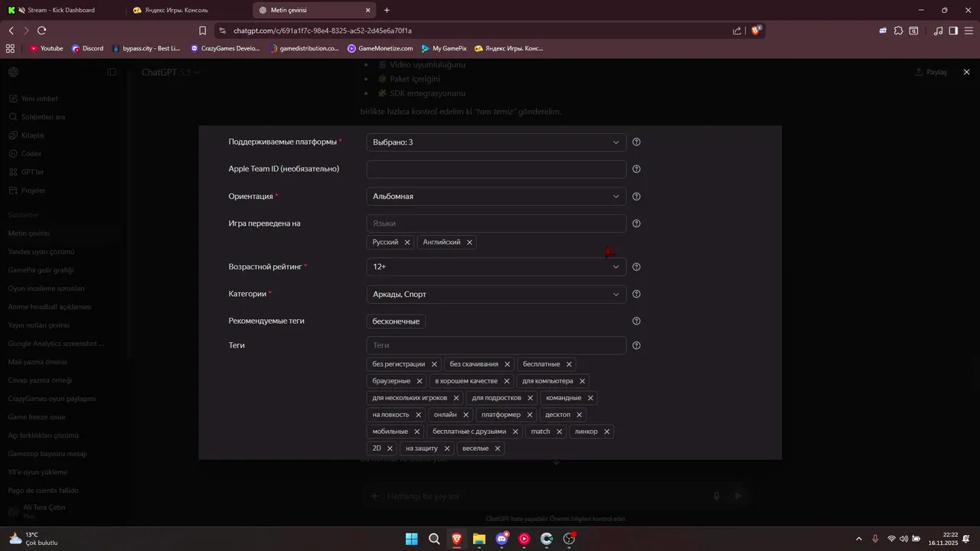The height and width of the screenshot is (551, 980).
Task: Close the Metin çevirisi tab
Action: point(368,10)
